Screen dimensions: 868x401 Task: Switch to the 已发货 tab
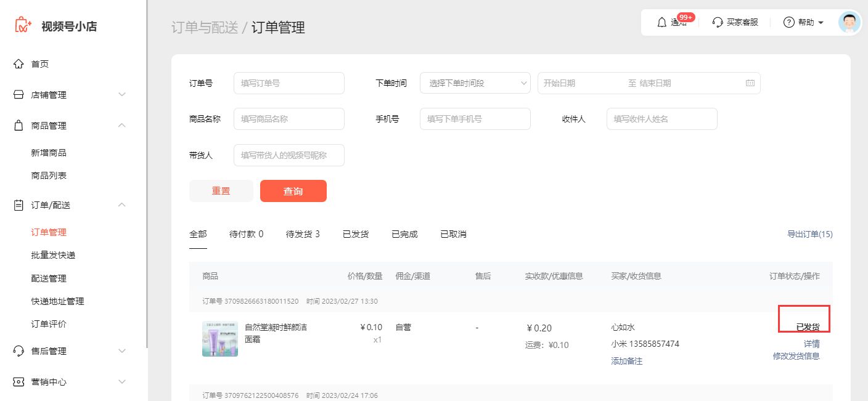(x=356, y=234)
